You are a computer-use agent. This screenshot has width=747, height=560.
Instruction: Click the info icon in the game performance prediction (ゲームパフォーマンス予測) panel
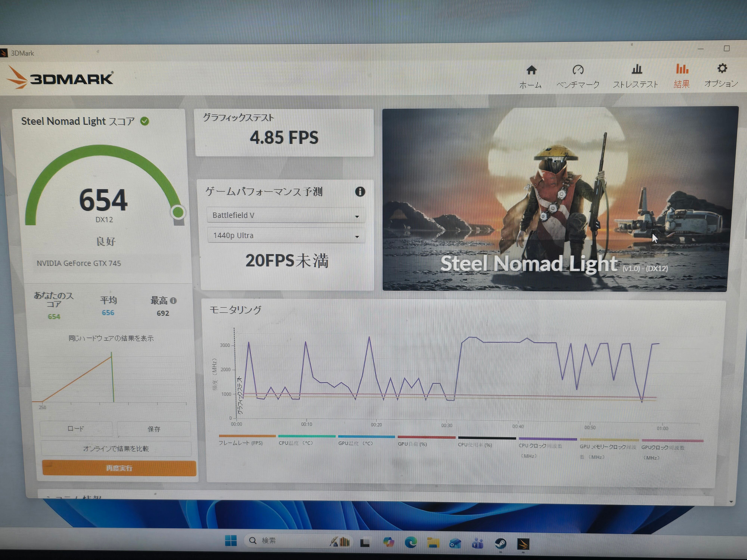360,192
